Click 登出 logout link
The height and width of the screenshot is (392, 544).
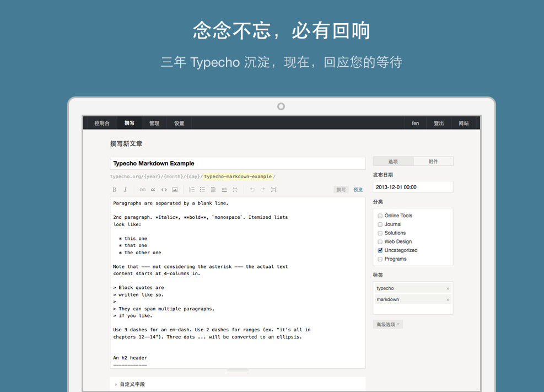coord(439,123)
